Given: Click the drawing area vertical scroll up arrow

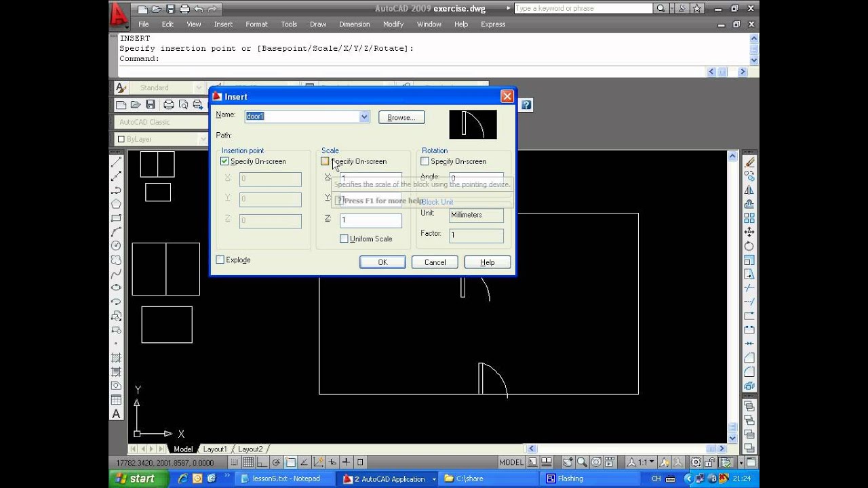Looking at the screenshot, I should [732, 157].
